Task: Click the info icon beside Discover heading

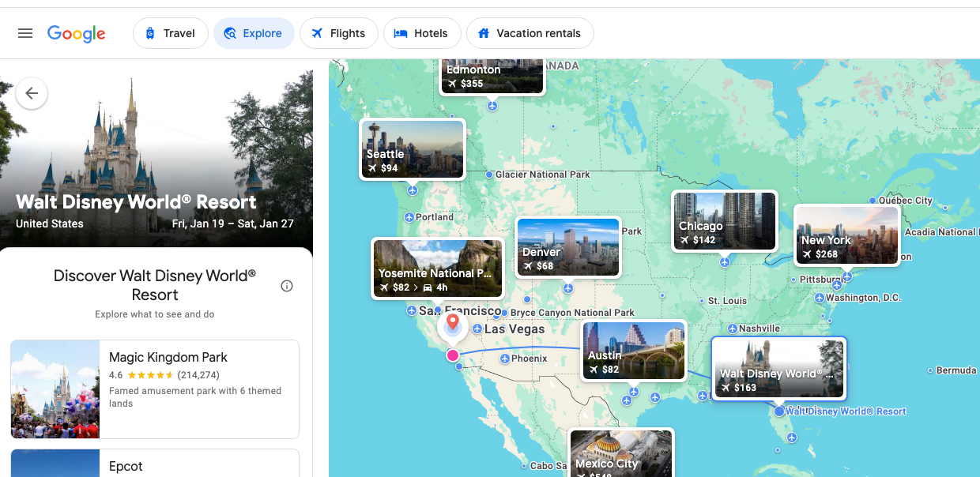Action: point(287,286)
